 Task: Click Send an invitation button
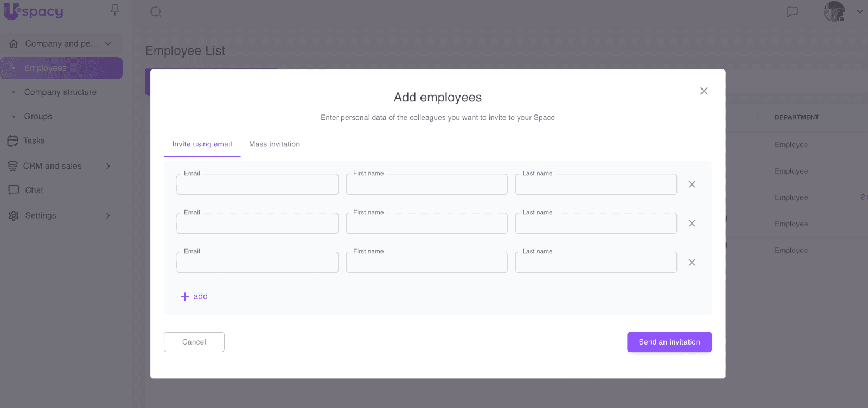click(669, 342)
